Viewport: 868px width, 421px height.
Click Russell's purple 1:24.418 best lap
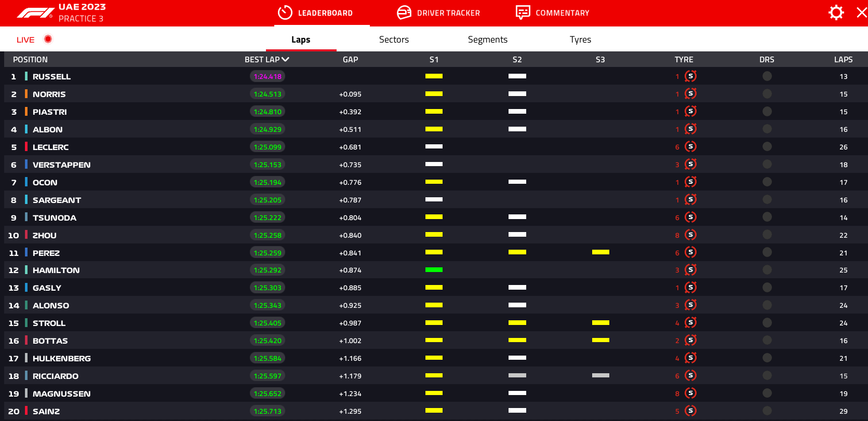(x=268, y=76)
